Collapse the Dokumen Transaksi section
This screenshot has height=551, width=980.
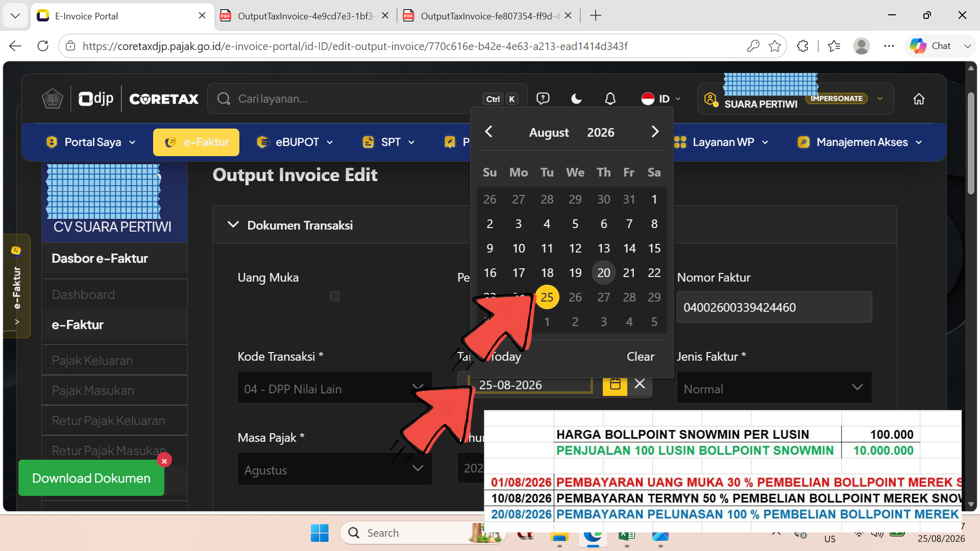233,225
